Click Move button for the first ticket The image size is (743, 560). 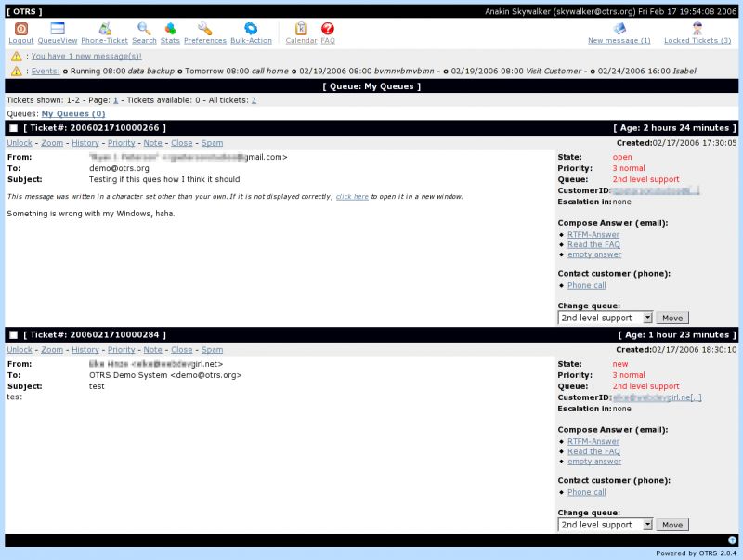672,318
